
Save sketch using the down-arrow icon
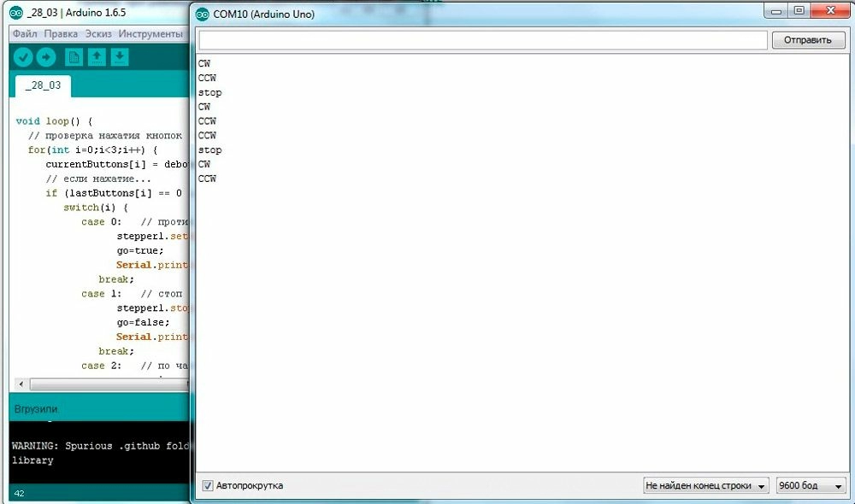coord(121,57)
